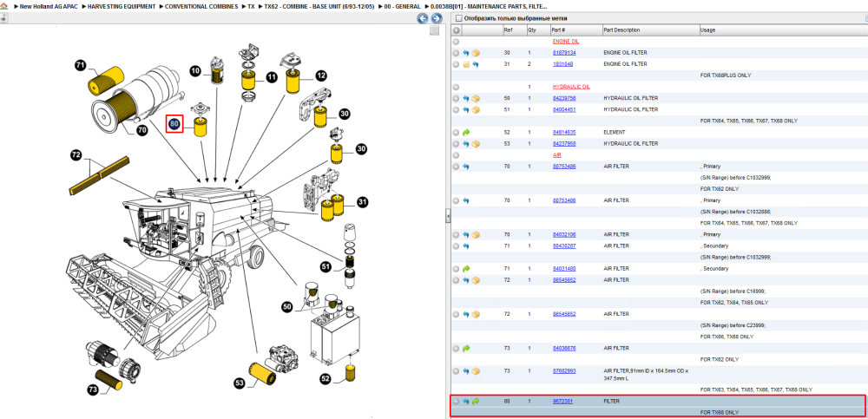Click package box icon for part 81879134

click(476, 53)
